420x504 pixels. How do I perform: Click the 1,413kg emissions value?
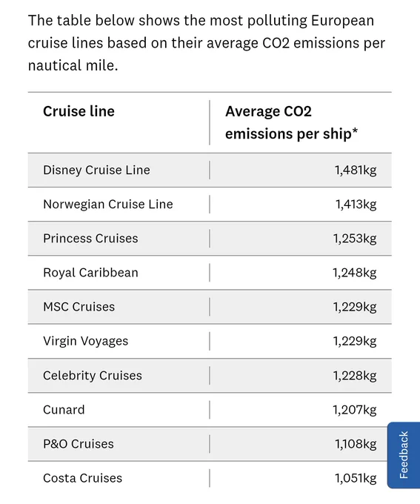(356, 204)
